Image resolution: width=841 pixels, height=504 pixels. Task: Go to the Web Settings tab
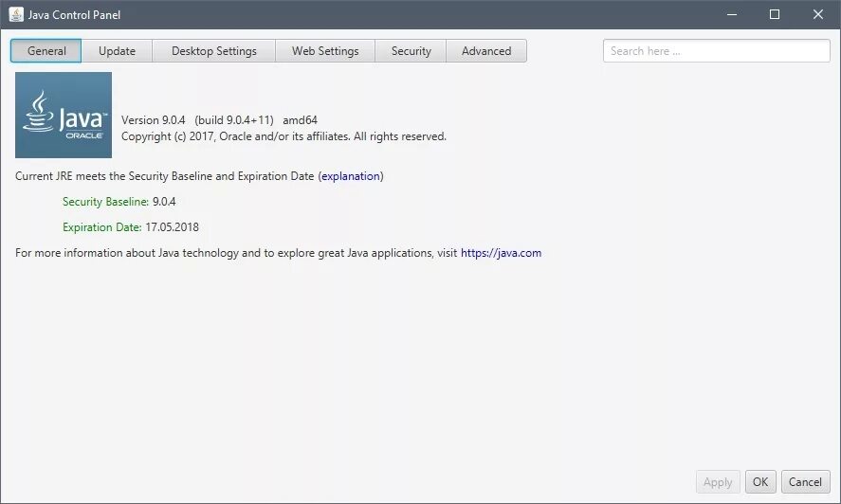coord(325,51)
